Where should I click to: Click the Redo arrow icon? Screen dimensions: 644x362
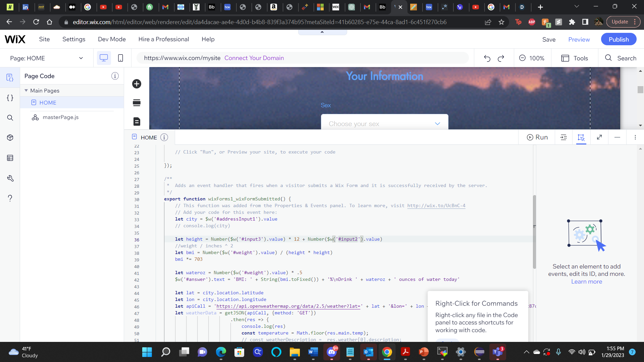[501, 58]
